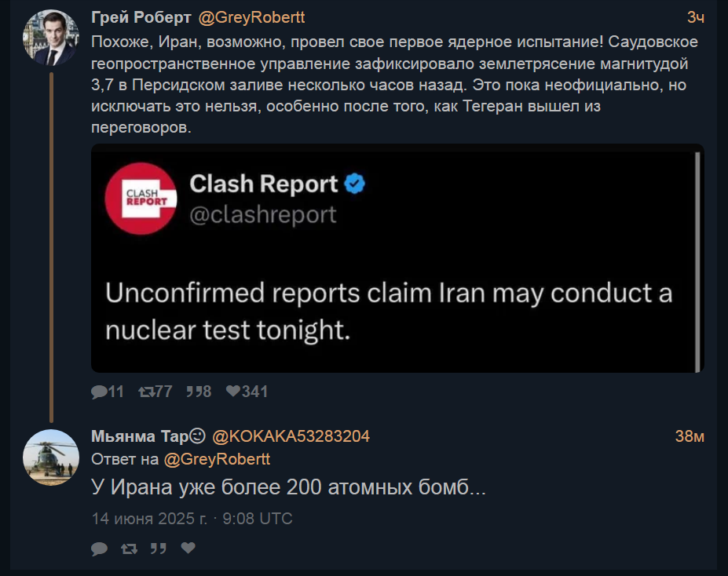Click the 3ч timestamp of main post
The height and width of the screenshot is (576, 728).
(x=696, y=17)
